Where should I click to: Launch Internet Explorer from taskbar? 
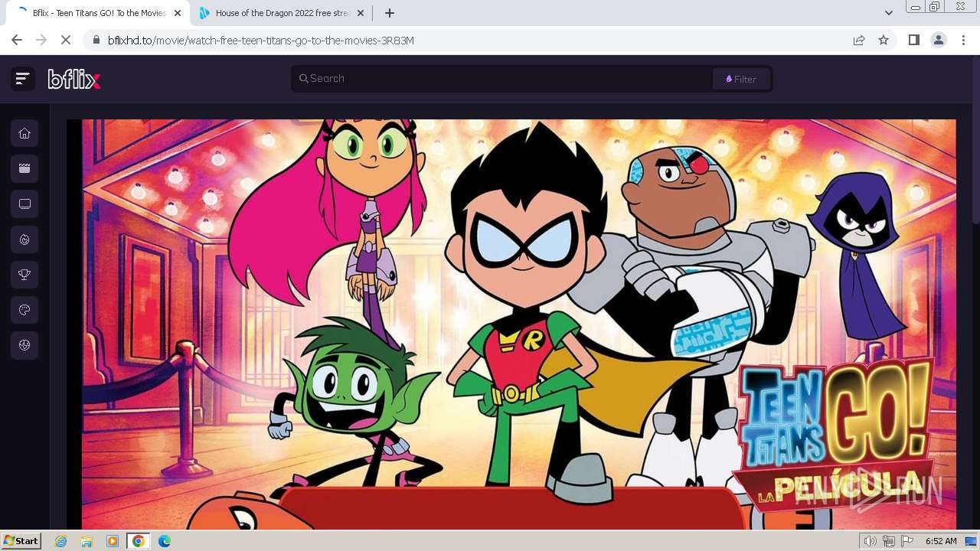click(x=60, y=541)
